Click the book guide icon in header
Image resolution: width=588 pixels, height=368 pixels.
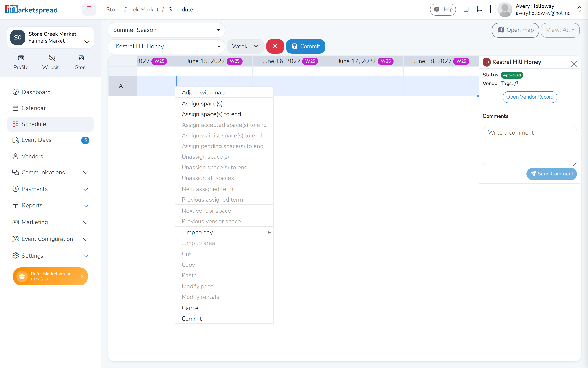tap(466, 9)
